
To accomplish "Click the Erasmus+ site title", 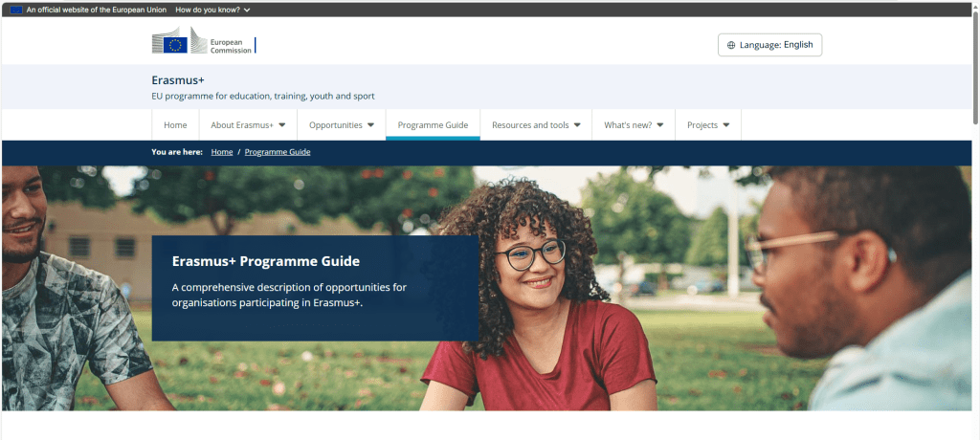I will coord(178,80).
